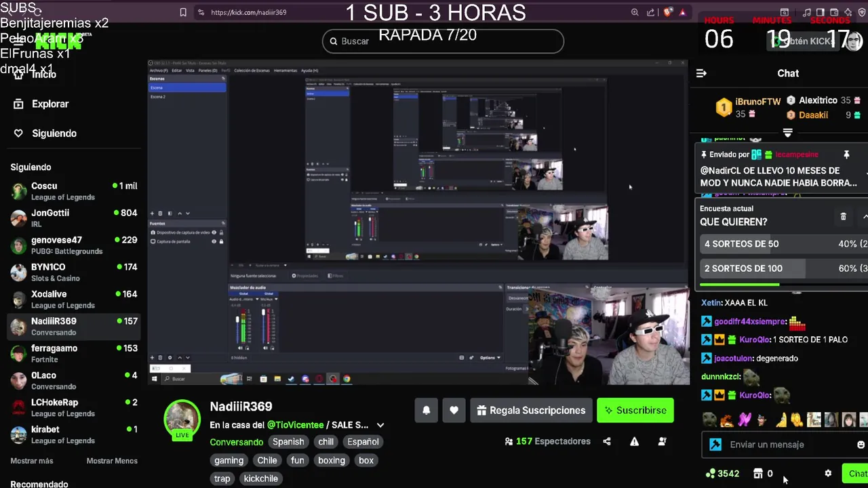Open the @TioVicentee mention link
Image resolution: width=868 pixels, height=488 pixels.
coord(295,425)
